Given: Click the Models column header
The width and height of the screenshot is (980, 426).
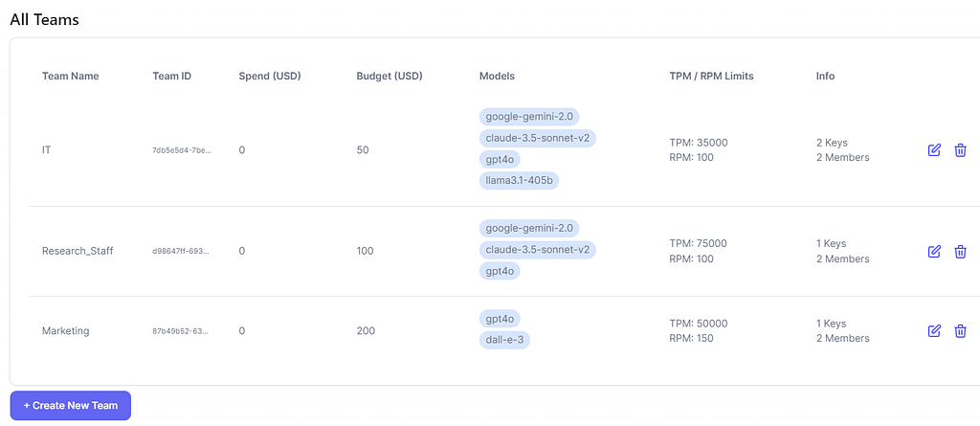Looking at the screenshot, I should pyautogui.click(x=497, y=77).
